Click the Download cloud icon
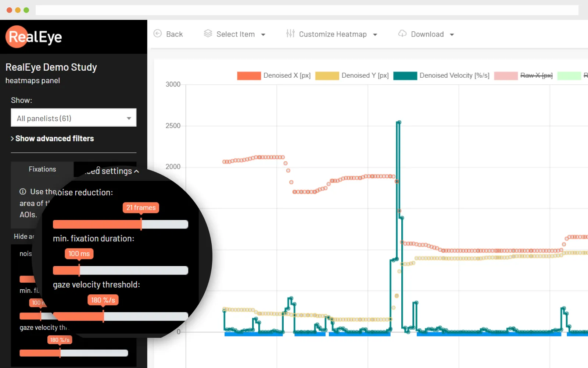588x368 pixels. point(402,34)
